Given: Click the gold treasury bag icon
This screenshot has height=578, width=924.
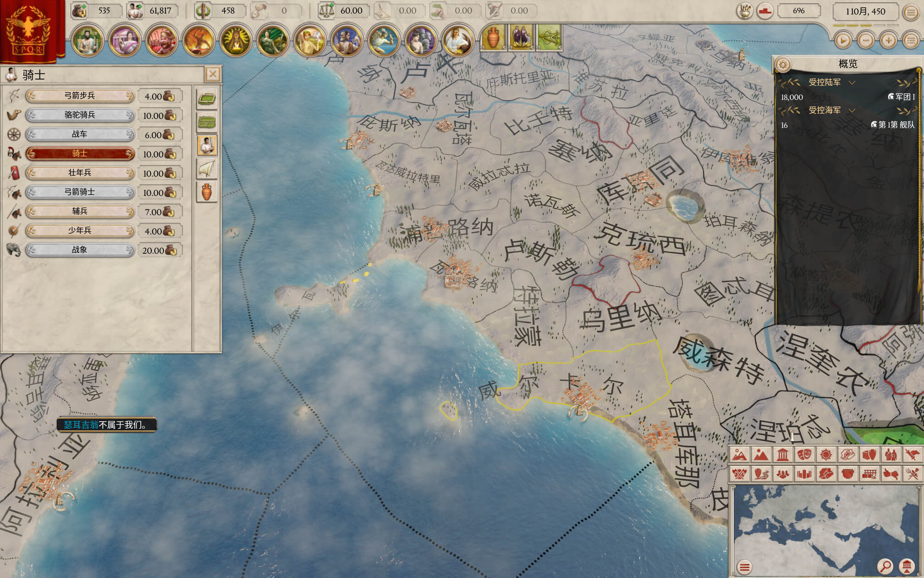Looking at the screenshot, I should click(x=79, y=11).
